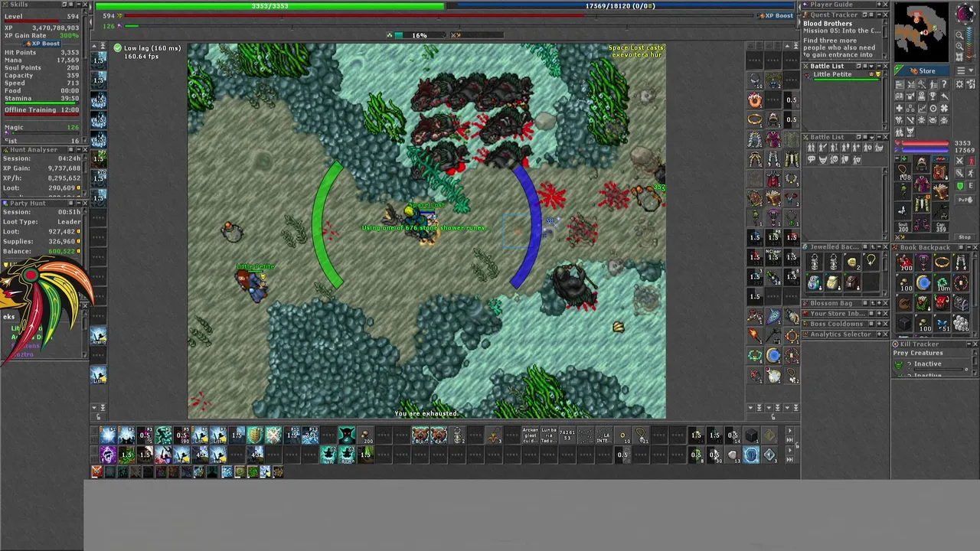Select the blue orb in Book Backpack
Viewport: 980px width, 551px height.
[x=923, y=282]
